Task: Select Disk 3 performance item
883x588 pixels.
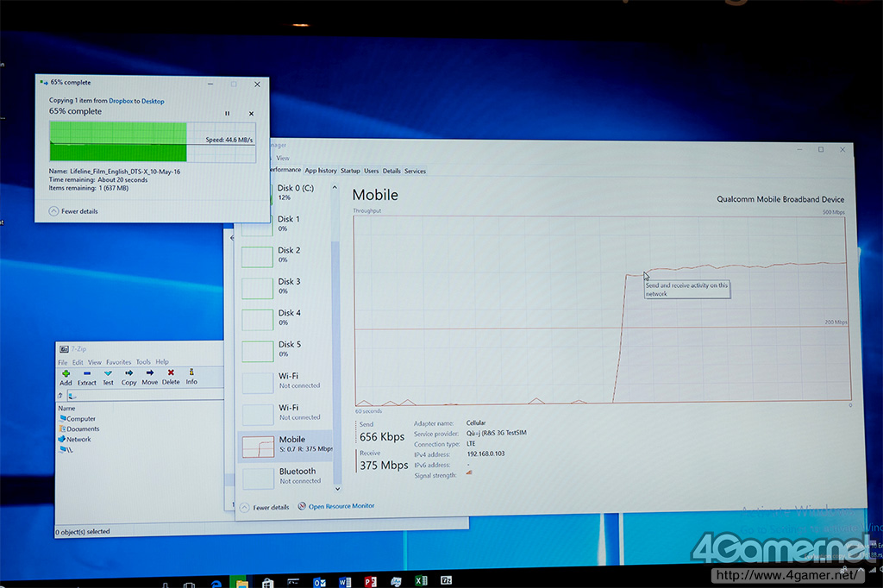Action: pyautogui.click(x=286, y=286)
